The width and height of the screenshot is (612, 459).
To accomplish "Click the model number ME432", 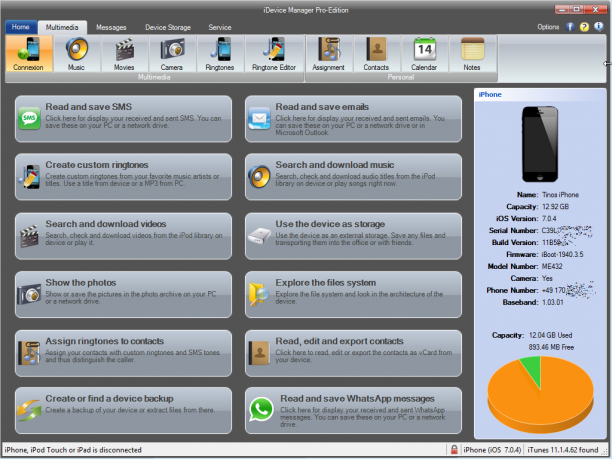I will 552,266.
